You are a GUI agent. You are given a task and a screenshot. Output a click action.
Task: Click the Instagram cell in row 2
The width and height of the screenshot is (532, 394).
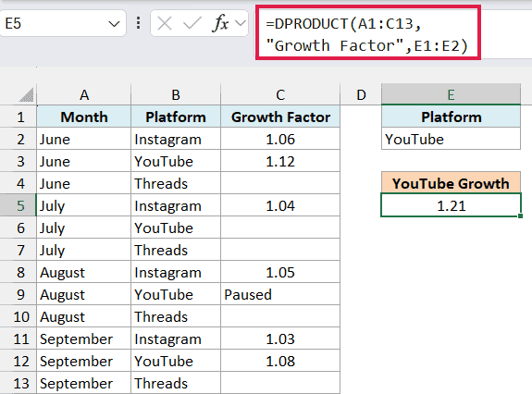coord(176,140)
